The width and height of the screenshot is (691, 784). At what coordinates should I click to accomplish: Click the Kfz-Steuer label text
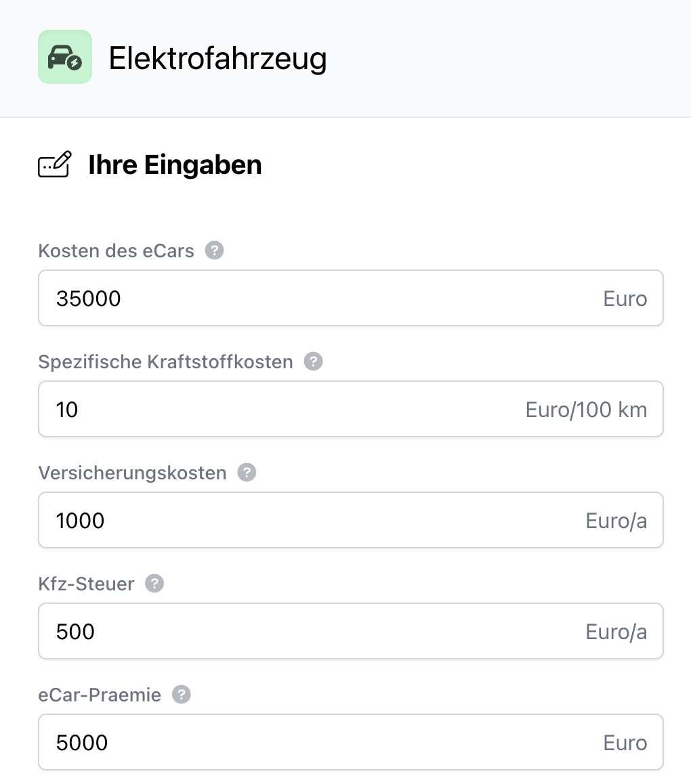pyautogui.click(x=86, y=584)
